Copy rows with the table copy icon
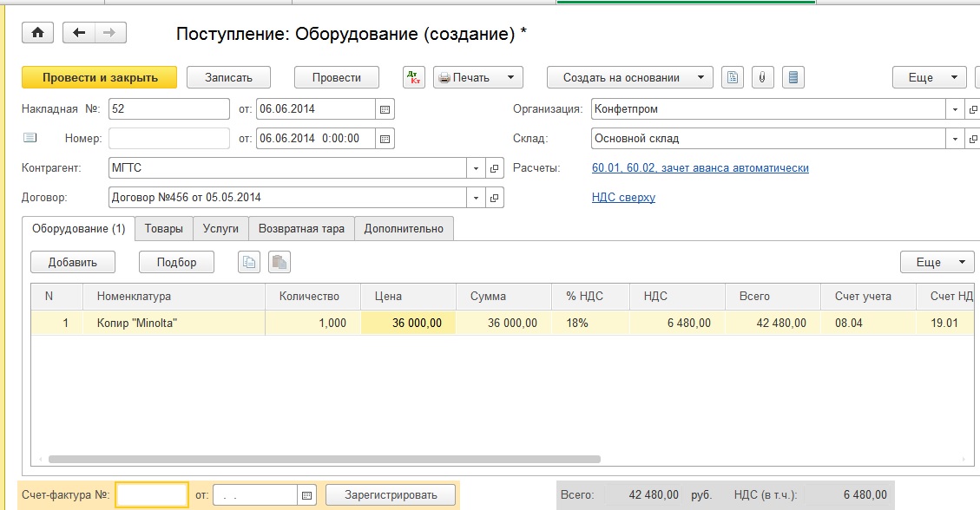The width and height of the screenshot is (980, 510). click(249, 262)
